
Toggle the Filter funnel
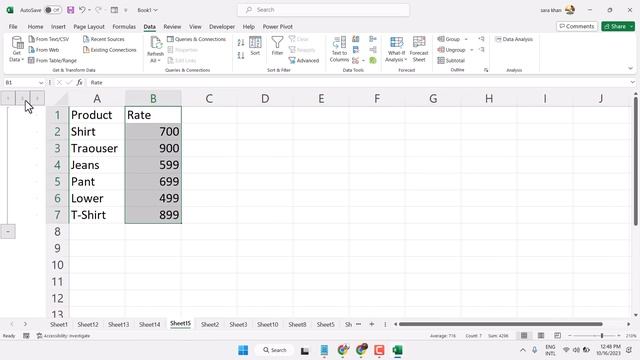pyautogui.click(x=277, y=46)
